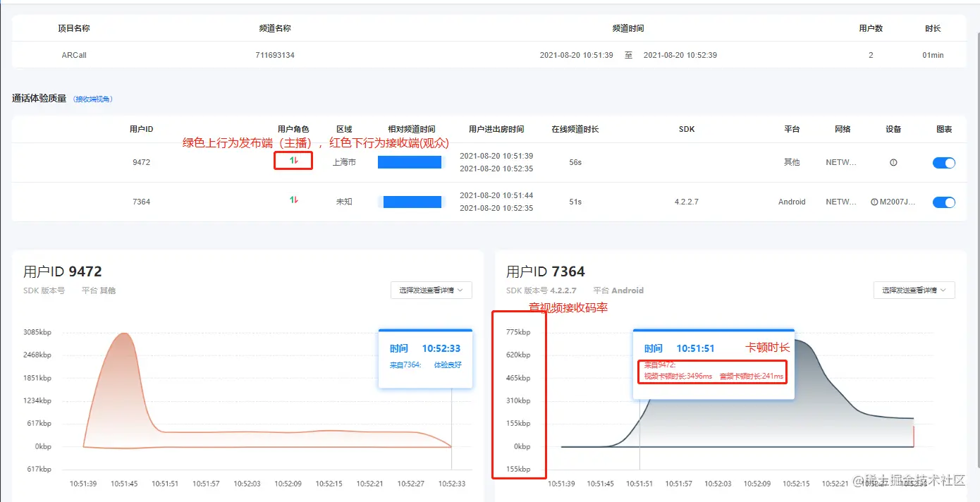Click the 接收端视角 link
980x502 pixels.
click(94, 99)
